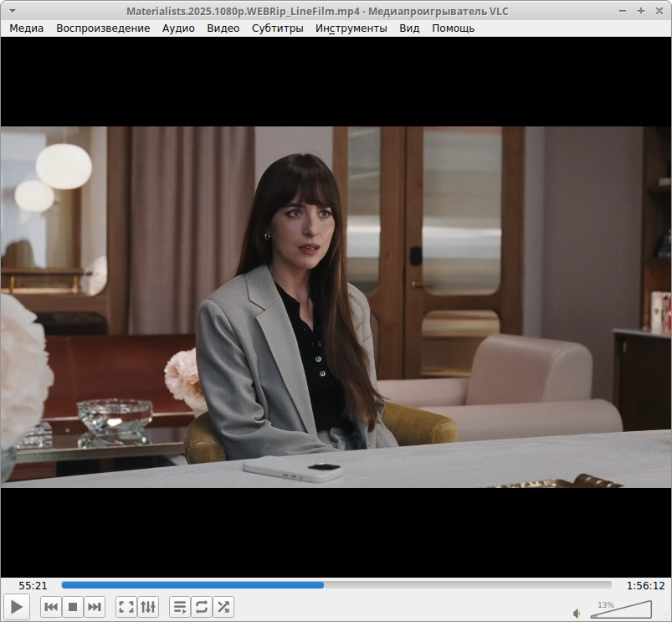The width and height of the screenshot is (672, 622).
Task: Click the playback seek bar
Action: pyautogui.click(x=336, y=585)
